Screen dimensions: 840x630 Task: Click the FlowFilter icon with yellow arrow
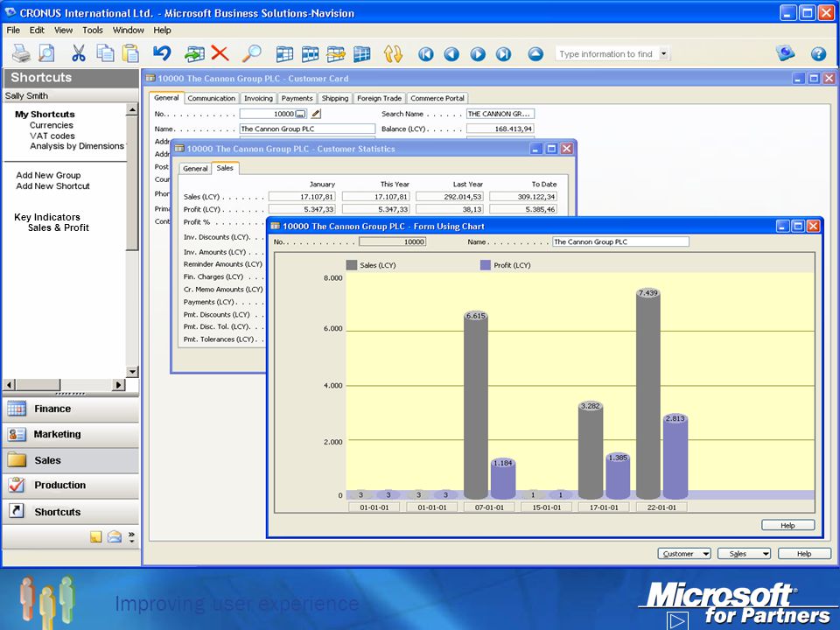336,54
